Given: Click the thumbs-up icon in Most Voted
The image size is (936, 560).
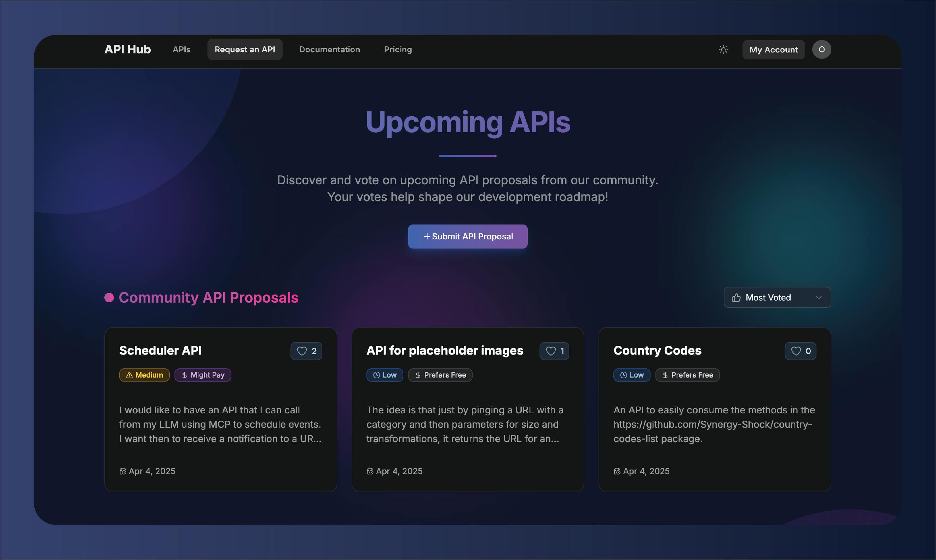Looking at the screenshot, I should tap(736, 298).
